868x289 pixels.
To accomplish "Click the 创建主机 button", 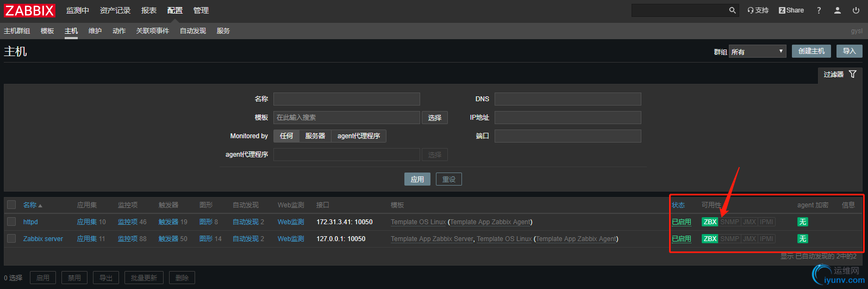I will (811, 51).
